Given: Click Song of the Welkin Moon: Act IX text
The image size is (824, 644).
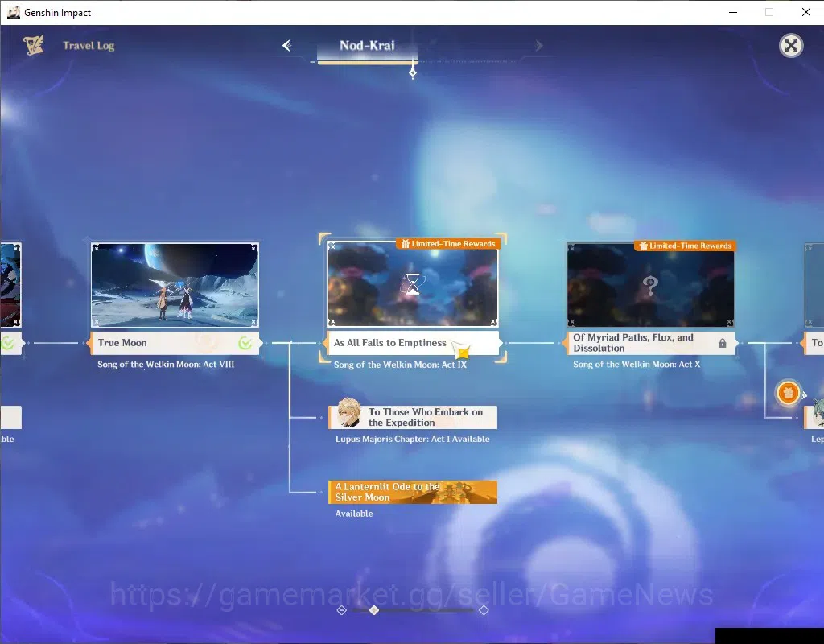Looking at the screenshot, I should pos(401,365).
